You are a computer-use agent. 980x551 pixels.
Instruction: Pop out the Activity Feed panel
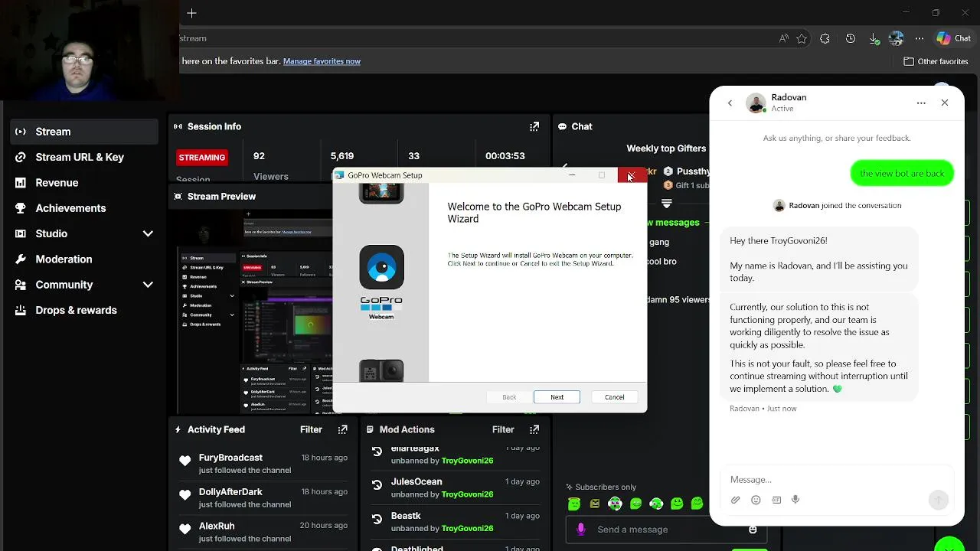click(x=343, y=429)
